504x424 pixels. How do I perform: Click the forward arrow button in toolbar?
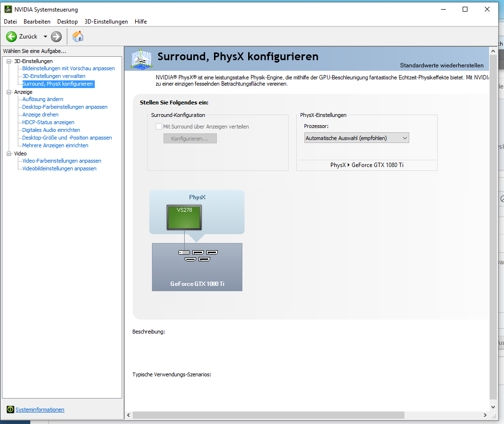point(56,37)
